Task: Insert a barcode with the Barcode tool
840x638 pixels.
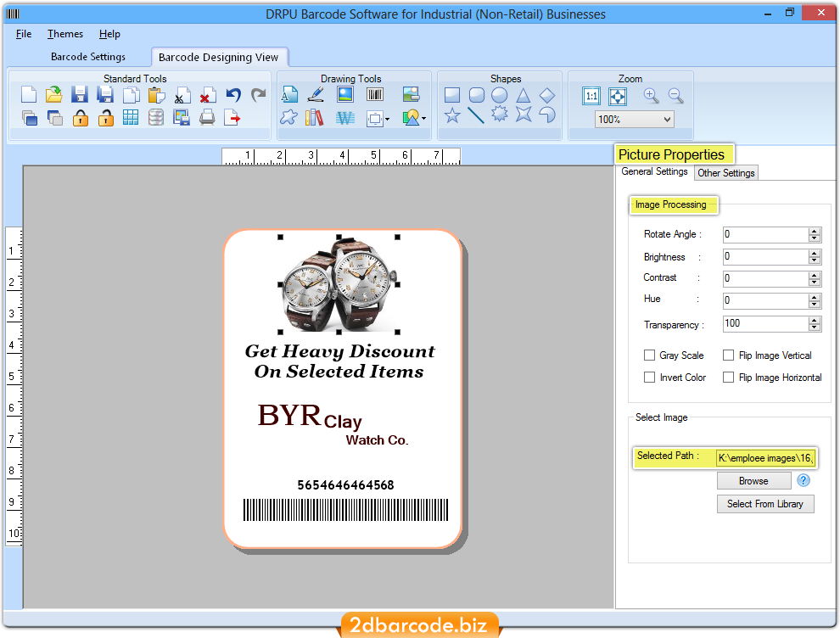Action: tap(375, 95)
